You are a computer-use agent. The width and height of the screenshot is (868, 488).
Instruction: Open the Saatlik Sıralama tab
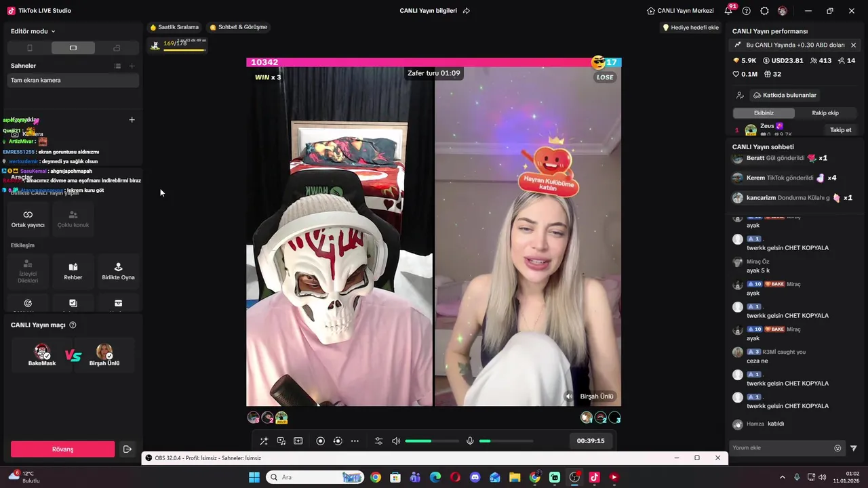point(174,27)
